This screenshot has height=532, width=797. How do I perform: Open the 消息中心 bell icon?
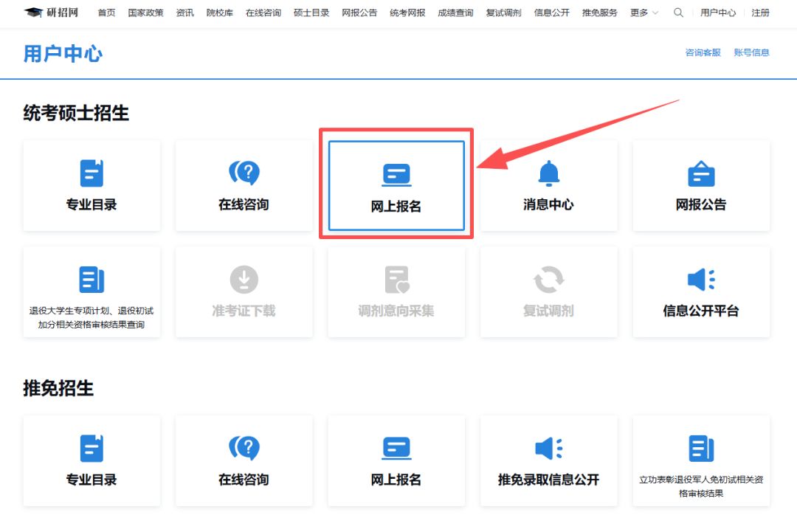(x=549, y=173)
